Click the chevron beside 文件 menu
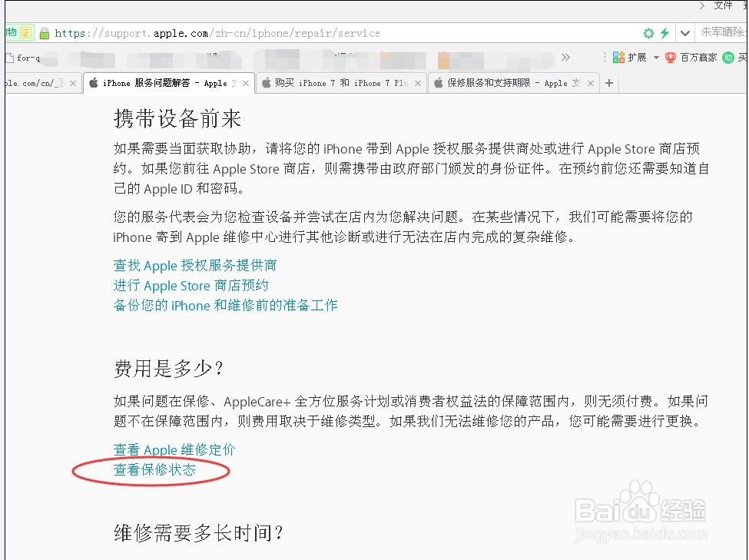Screen dimensions: 749x560 701,5
